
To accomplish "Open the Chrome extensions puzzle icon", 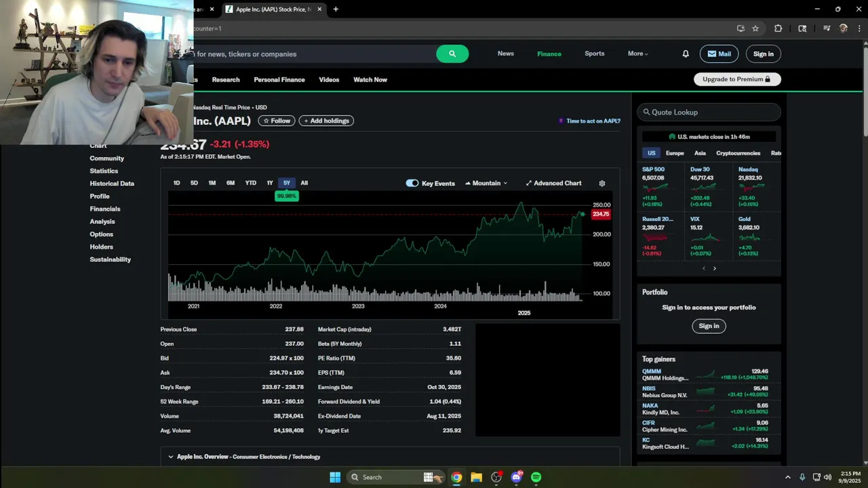I will 778,28.
